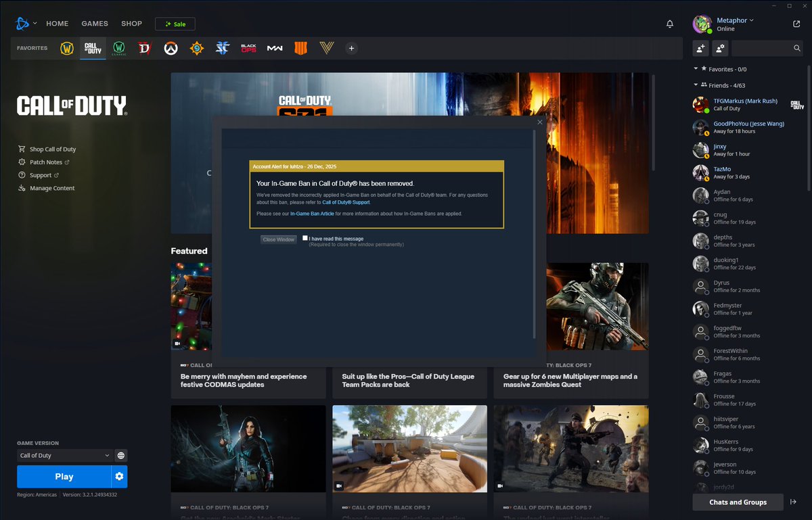Select the Modern Warfare (MW) favorite icon

tap(274, 48)
